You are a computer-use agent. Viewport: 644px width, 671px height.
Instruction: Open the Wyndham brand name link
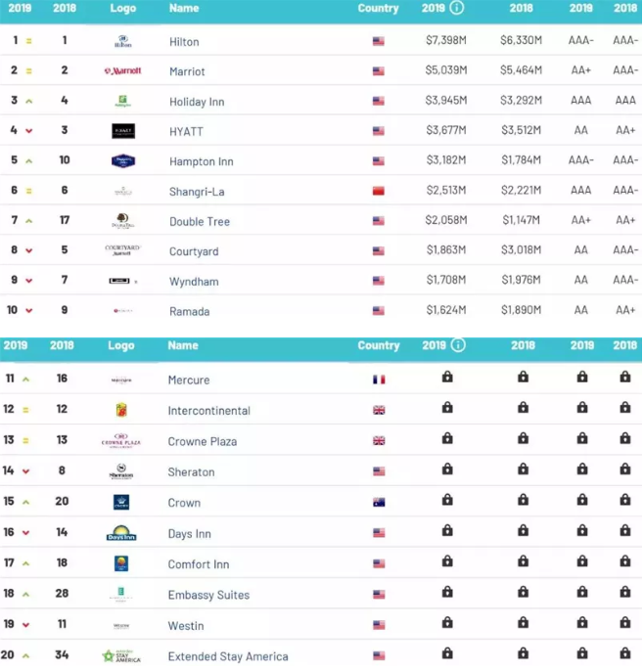[194, 282]
